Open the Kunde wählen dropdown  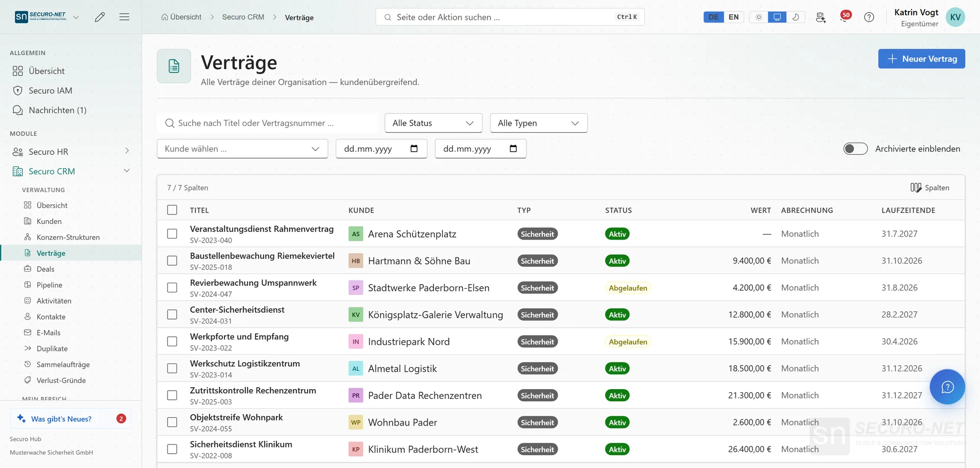coord(242,148)
